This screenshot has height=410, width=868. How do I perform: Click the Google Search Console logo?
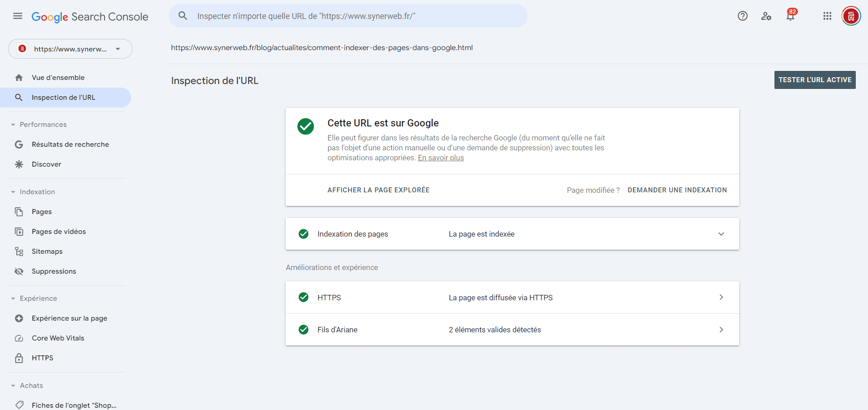click(x=90, y=17)
